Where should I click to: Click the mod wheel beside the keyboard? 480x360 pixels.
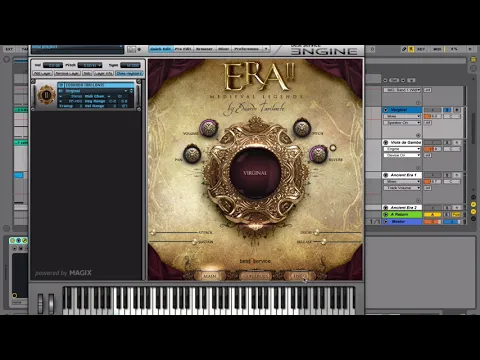tap(51, 303)
